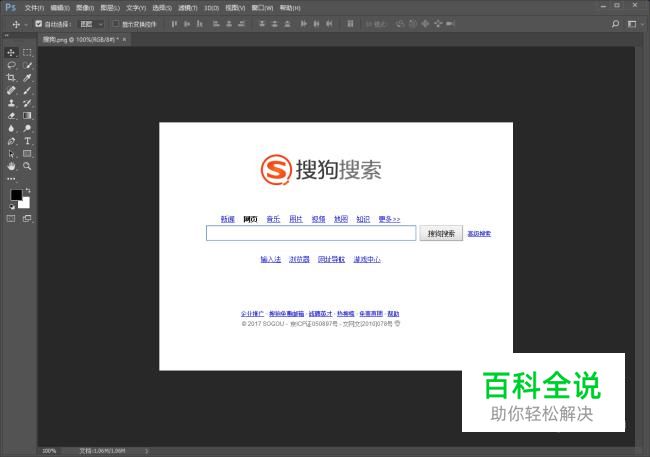This screenshot has width=650, height=457.
Task: Select the Dodge tool
Action: click(x=27, y=128)
